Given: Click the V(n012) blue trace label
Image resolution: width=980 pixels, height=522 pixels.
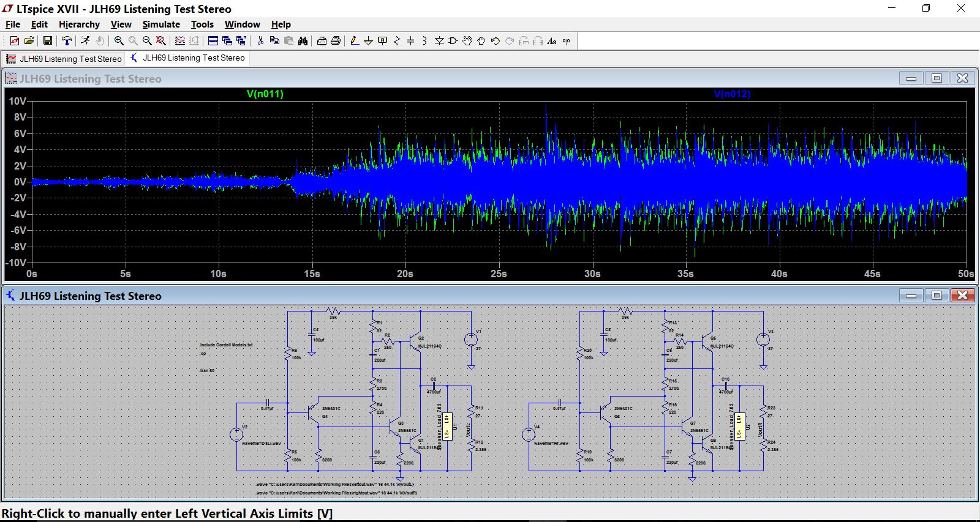Looking at the screenshot, I should [732, 94].
